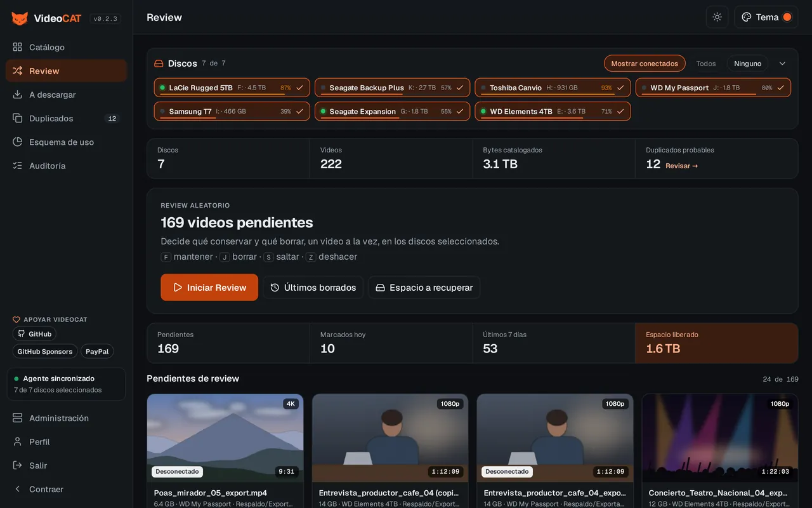Toggle the Samsung T7 disk chip
Image resolution: width=812 pixels, height=508 pixels.
232,111
